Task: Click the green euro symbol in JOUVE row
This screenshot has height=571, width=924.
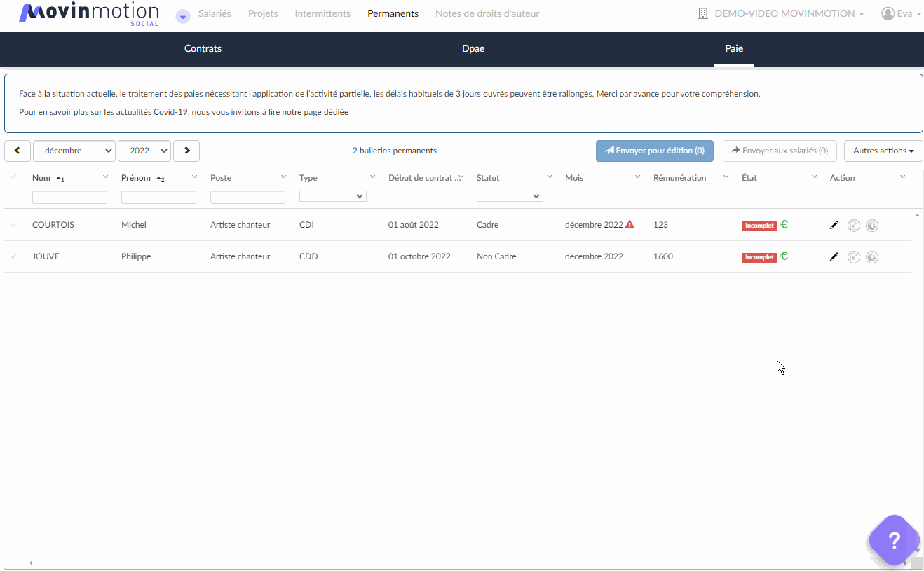Action: pos(784,256)
